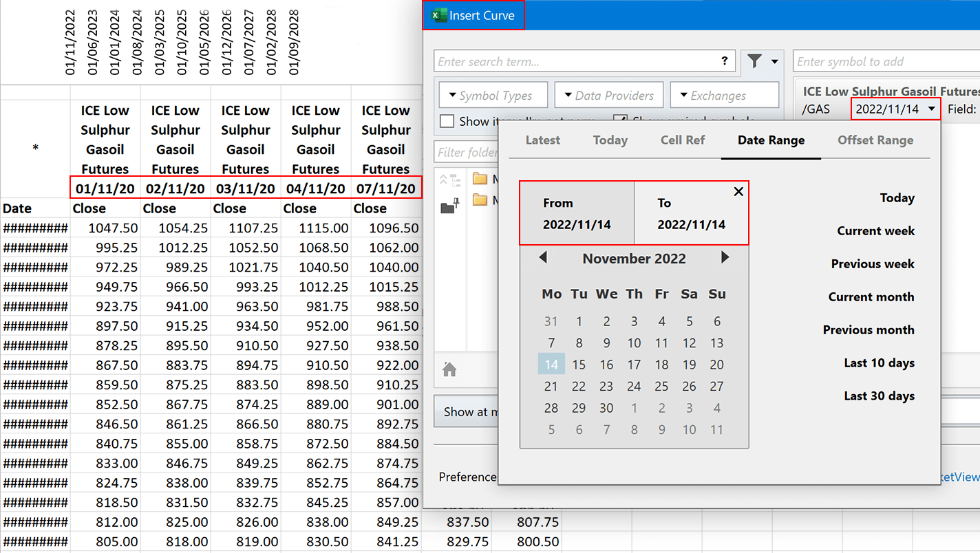The image size is (980, 553).
Task: Switch to the Latest tab
Action: (543, 140)
